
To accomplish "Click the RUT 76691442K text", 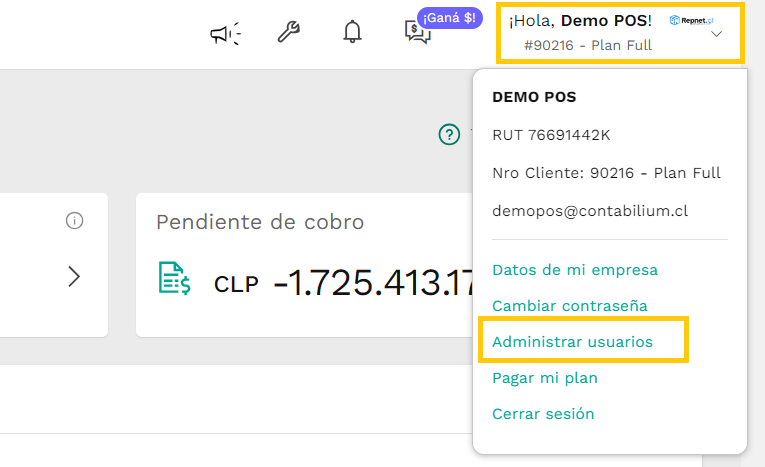I will pyautogui.click(x=551, y=135).
